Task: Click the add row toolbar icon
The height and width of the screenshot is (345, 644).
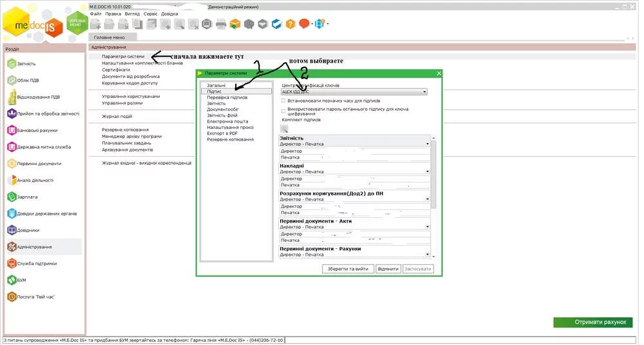Action: pyautogui.click(x=166, y=25)
